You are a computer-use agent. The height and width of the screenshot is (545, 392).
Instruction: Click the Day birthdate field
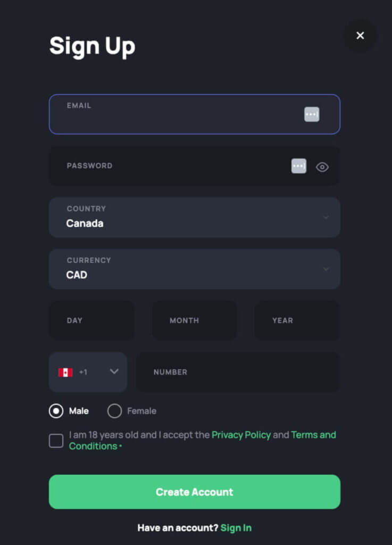click(x=91, y=320)
